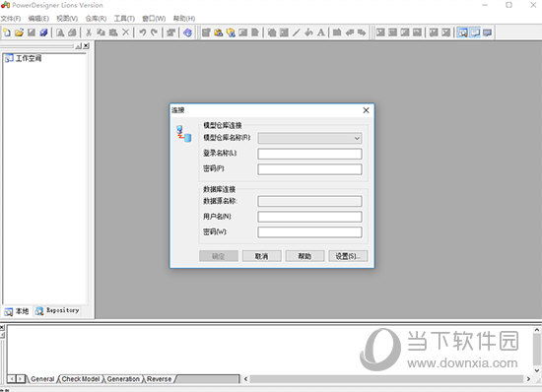This screenshot has height=392, width=542.
Task: Click the Open folder toolbar icon
Action: click(20, 33)
